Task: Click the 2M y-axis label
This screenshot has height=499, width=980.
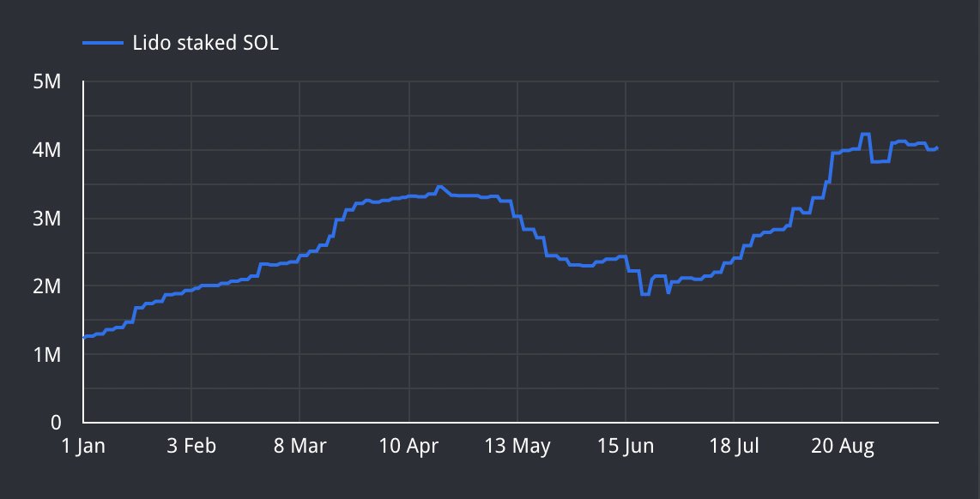Action: pyautogui.click(x=47, y=284)
